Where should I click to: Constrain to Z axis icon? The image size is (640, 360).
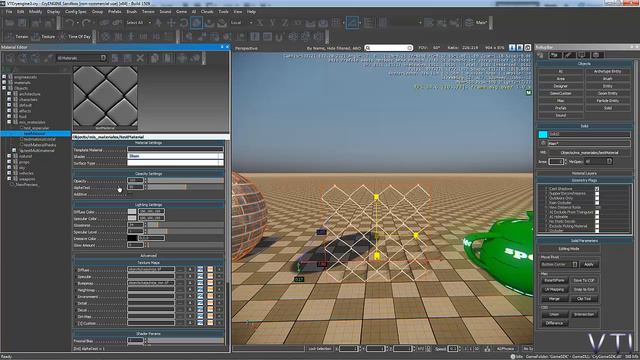285,23
